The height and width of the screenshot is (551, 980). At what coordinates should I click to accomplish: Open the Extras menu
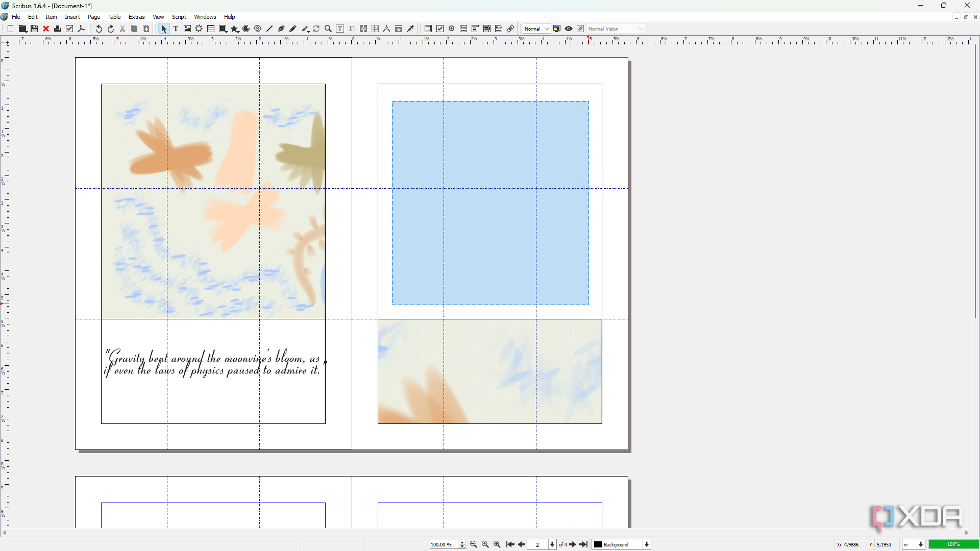(x=136, y=17)
